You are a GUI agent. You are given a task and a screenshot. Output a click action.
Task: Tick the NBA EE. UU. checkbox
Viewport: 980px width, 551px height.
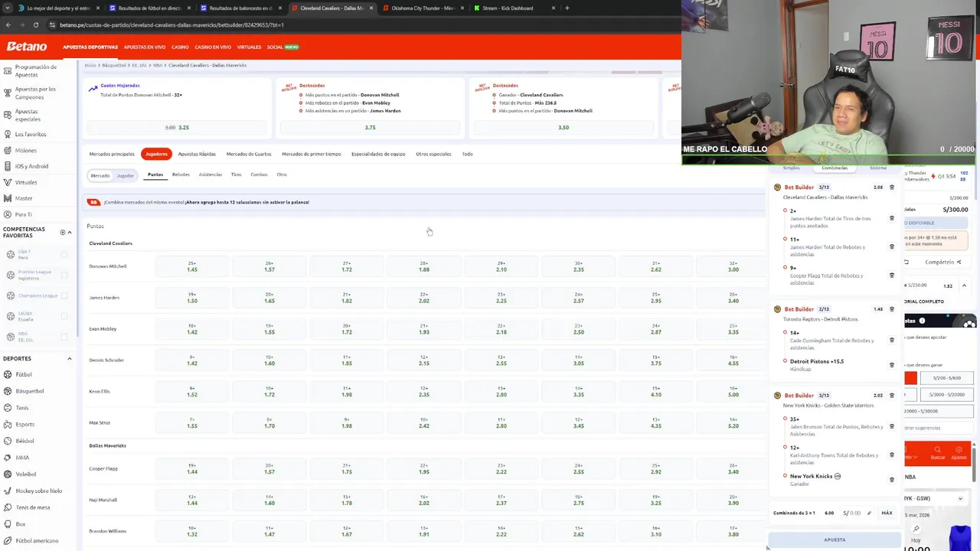click(64, 337)
